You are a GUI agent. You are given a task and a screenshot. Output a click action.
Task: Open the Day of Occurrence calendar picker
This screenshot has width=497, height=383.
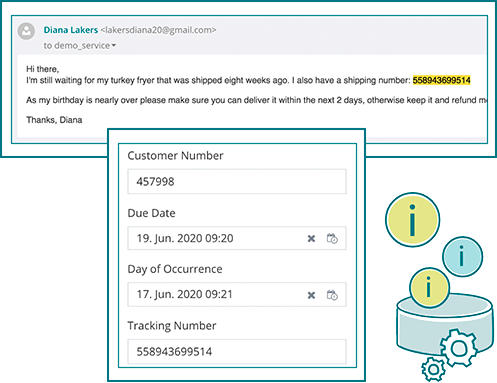332,295
